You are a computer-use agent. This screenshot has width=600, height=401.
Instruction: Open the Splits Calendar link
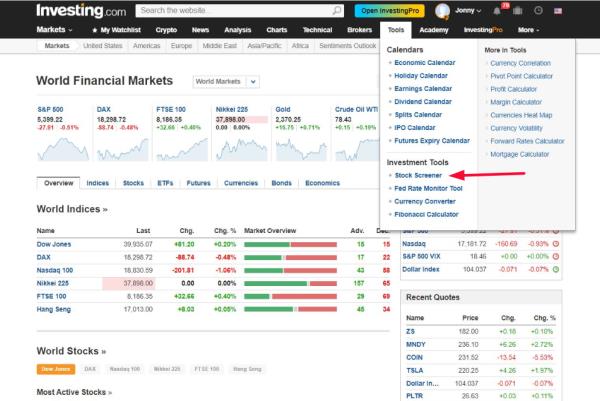point(418,114)
